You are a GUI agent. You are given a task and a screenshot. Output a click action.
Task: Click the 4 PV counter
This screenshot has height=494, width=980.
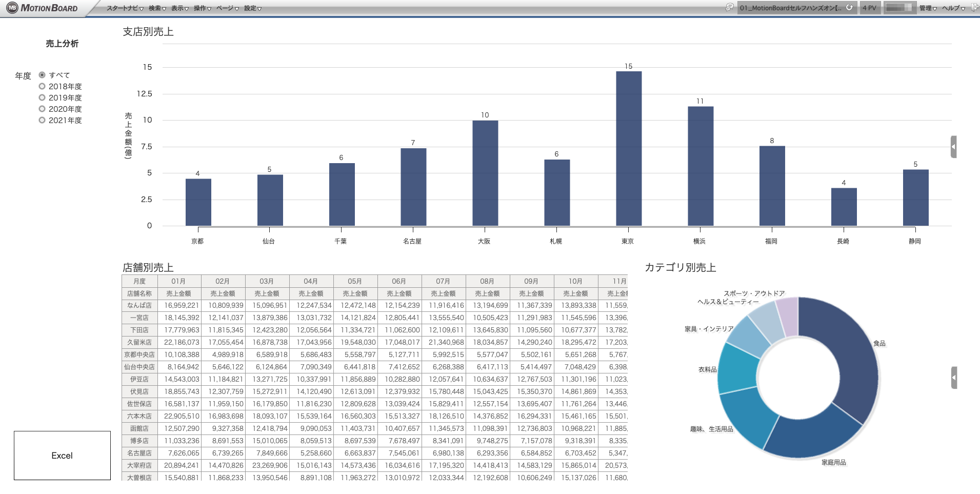pos(869,8)
